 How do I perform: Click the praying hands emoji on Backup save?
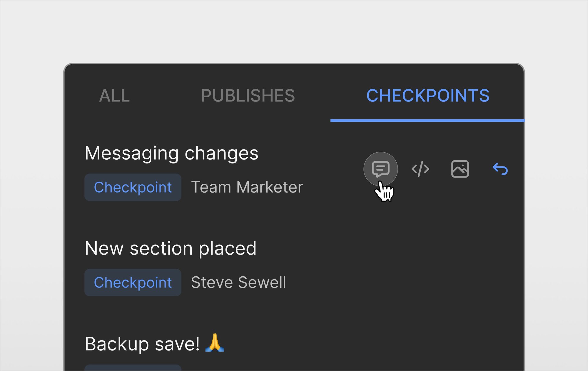pyautogui.click(x=215, y=342)
